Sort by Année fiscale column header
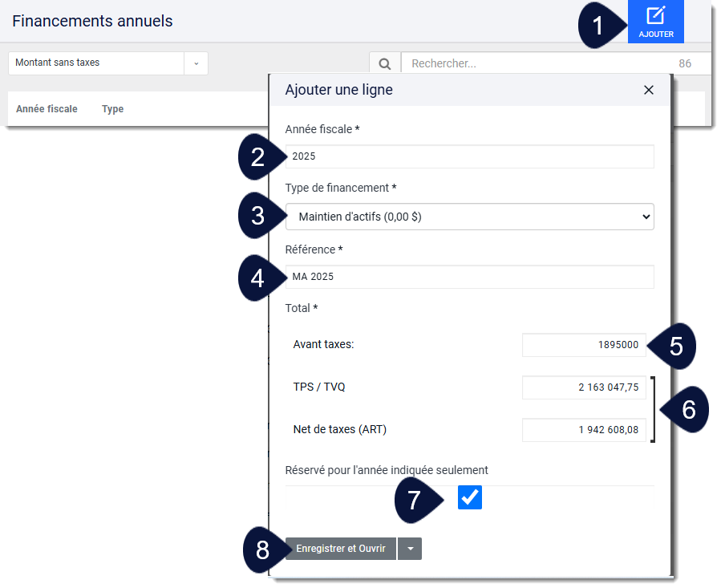This screenshot has width=721, height=588. (x=47, y=109)
